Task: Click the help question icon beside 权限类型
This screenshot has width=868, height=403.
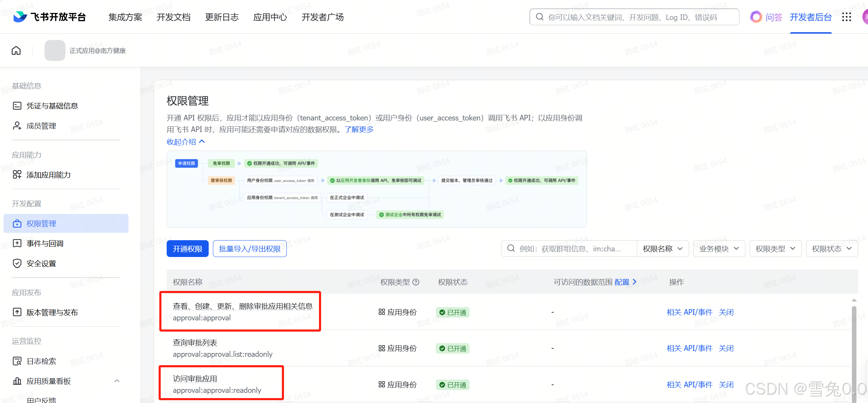Action: pyautogui.click(x=416, y=282)
